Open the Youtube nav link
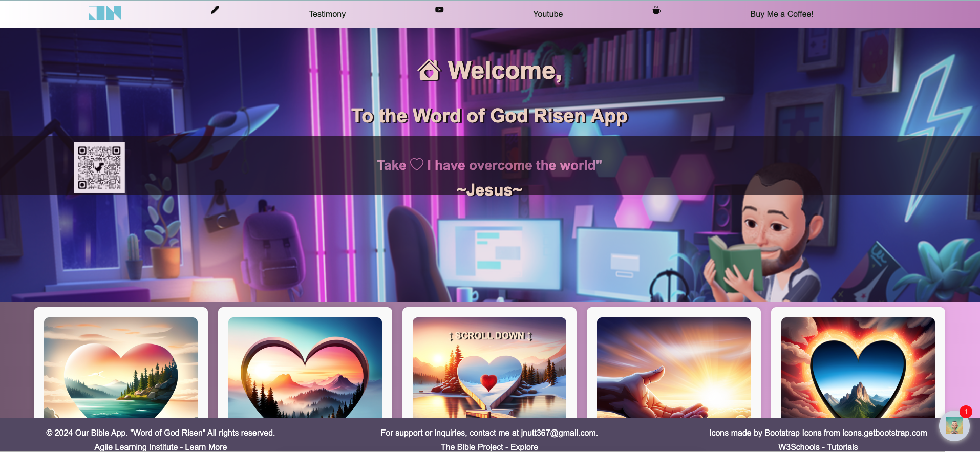The height and width of the screenshot is (452, 980). (x=548, y=14)
